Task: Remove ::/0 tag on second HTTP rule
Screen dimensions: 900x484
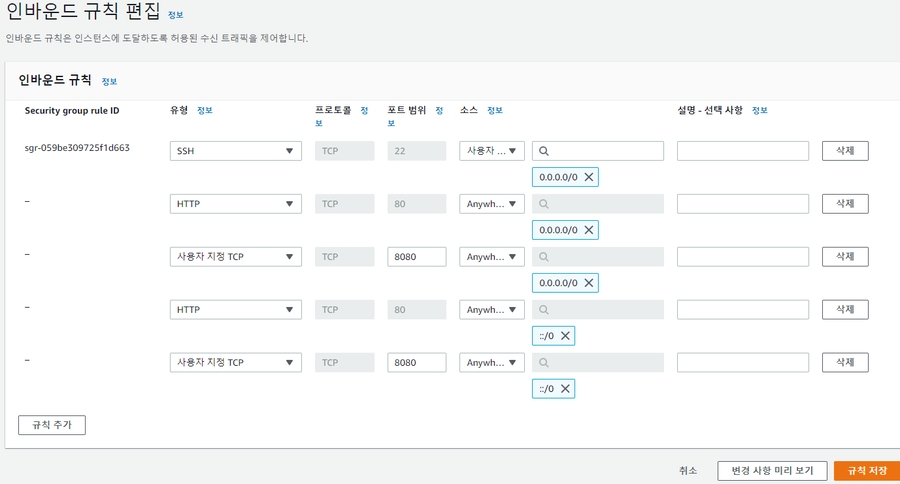Action: tap(565, 336)
